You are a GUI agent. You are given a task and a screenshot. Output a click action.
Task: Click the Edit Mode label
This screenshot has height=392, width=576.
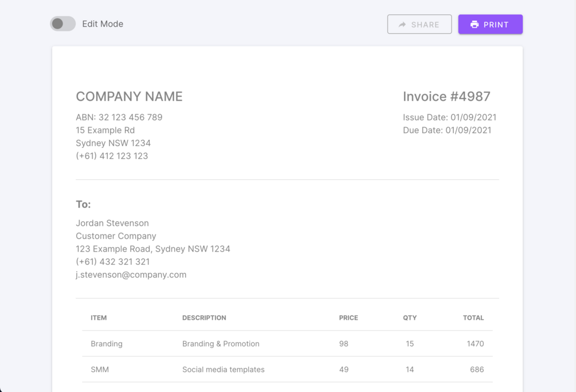(103, 24)
